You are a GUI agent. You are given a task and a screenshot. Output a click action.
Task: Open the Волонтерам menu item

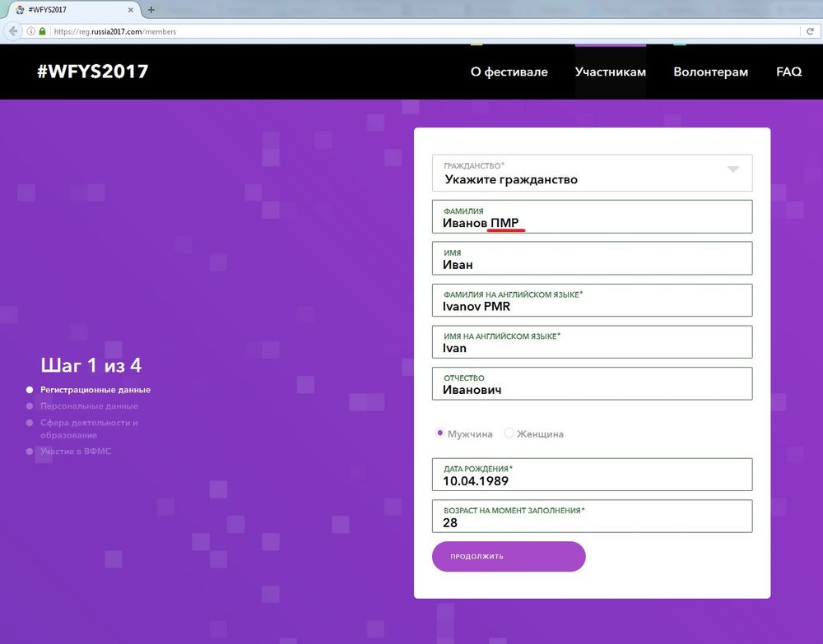pos(711,72)
